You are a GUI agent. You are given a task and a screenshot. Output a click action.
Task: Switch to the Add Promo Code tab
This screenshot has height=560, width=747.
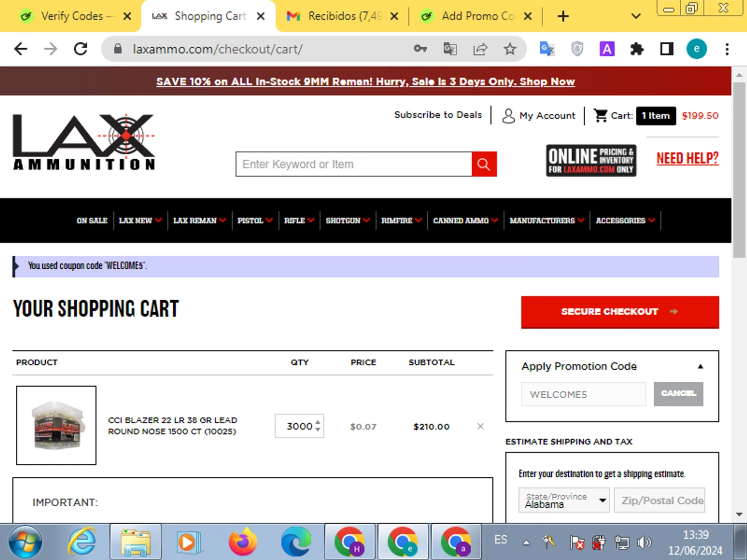[477, 16]
